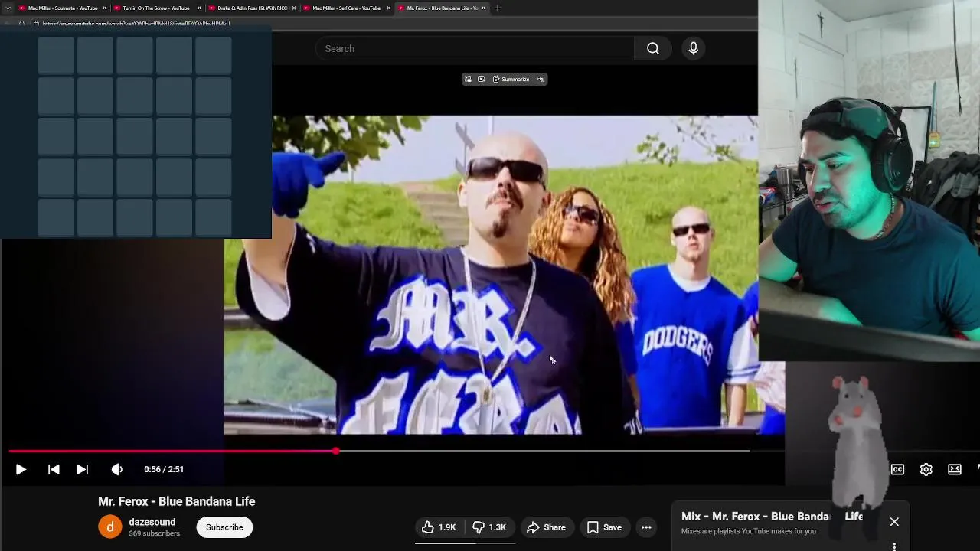
Task: Click 'Mixes are playlists YouTube makes for you'
Action: coord(749,531)
